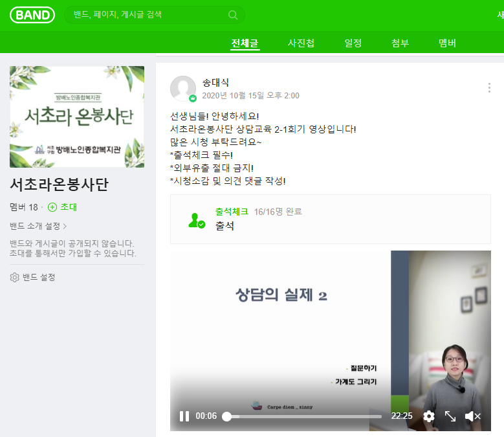Expand the video to fullscreen
Image resolution: width=504 pixels, height=437 pixels.
(x=450, y=416)
